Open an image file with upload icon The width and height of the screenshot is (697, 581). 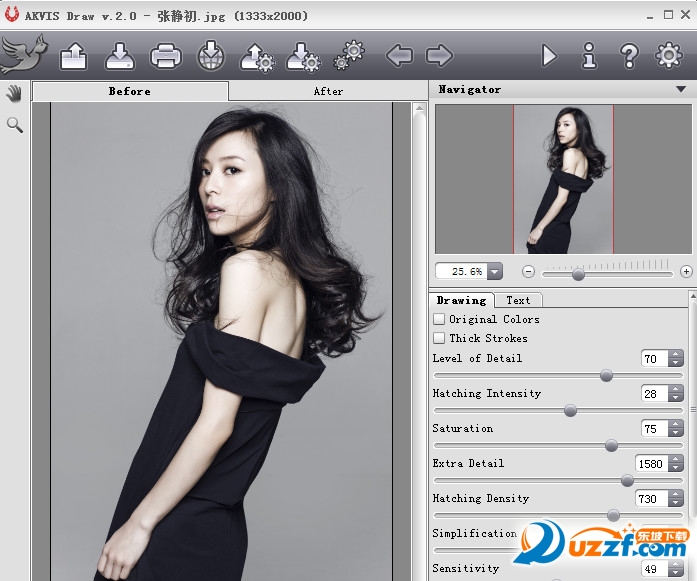73,56
